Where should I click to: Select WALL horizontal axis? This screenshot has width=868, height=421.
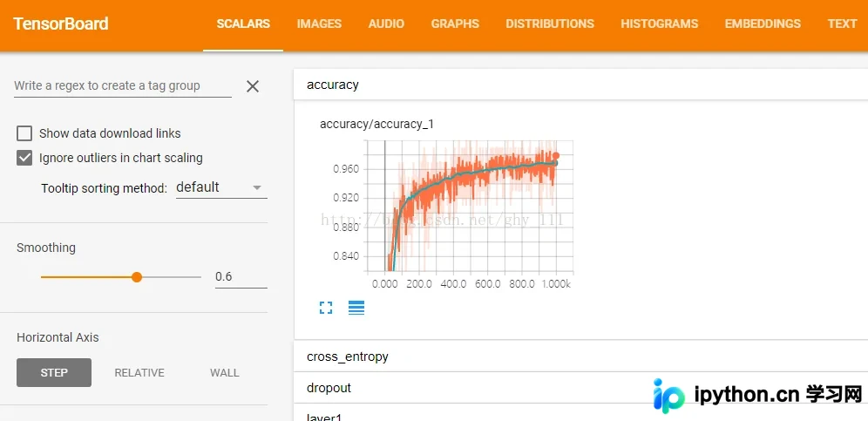(x=225, y=373)
